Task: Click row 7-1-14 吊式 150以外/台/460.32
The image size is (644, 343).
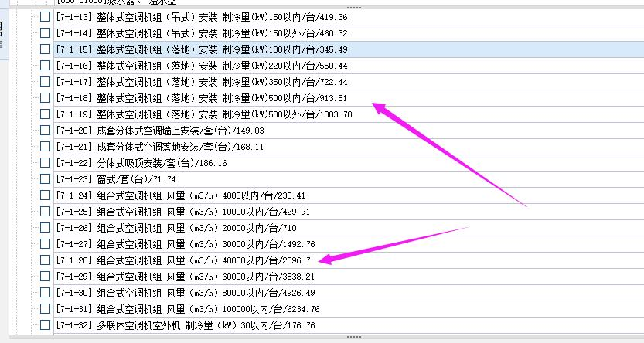Action: click(x=202, y=32)
